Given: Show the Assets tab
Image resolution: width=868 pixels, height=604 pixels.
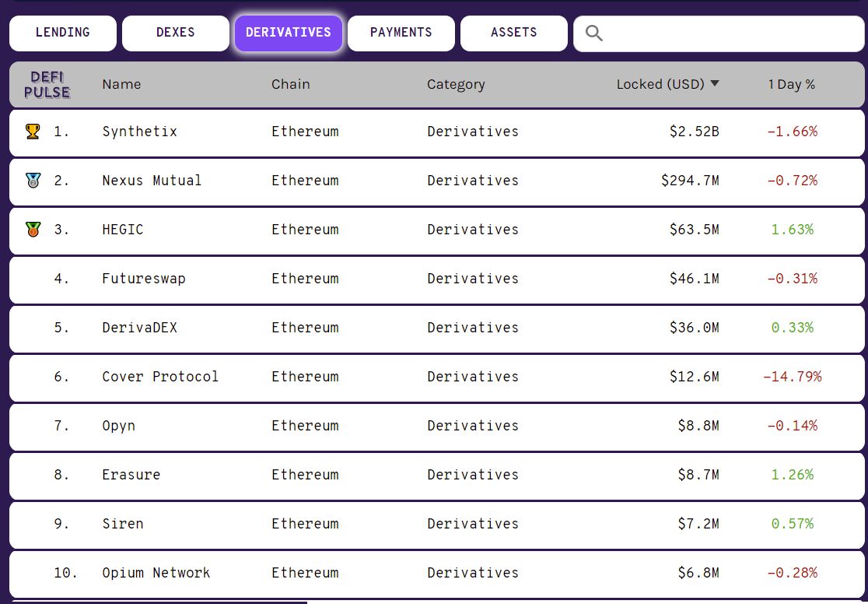Looking at the screenshot, I should pos(514,33).
